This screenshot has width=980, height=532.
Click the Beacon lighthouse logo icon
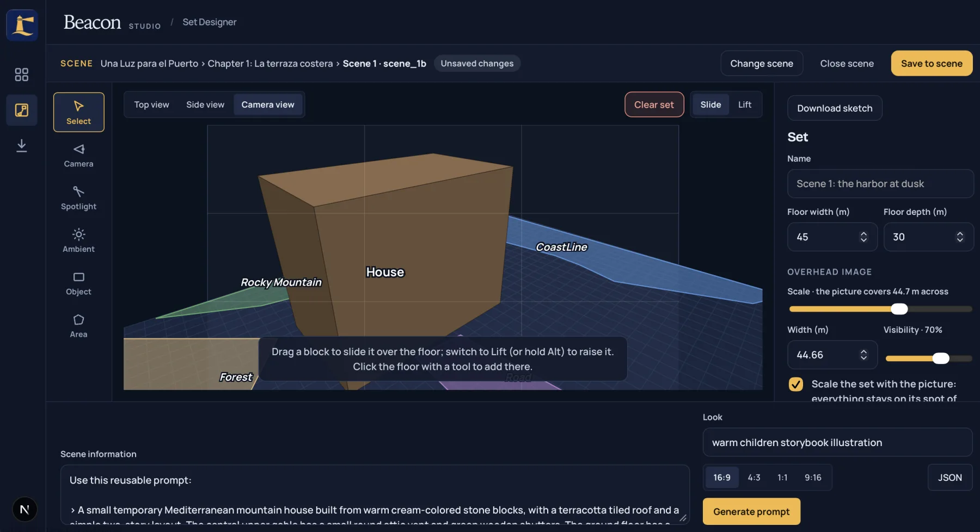click(22, 24)
